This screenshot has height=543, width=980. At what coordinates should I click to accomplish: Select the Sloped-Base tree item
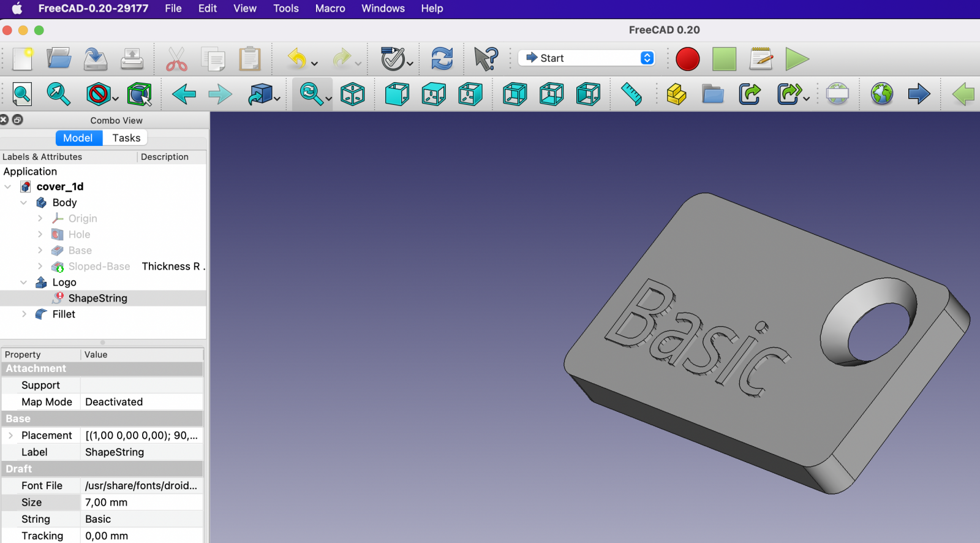coord(99,267)
